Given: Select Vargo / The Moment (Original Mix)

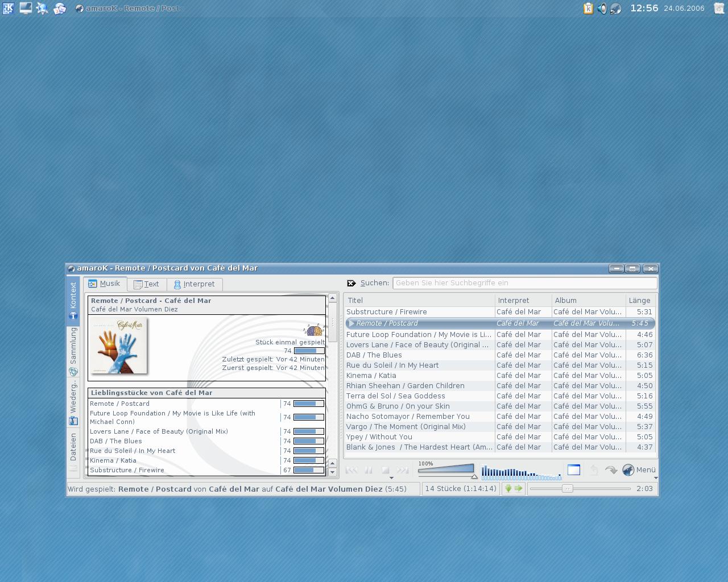Looking at the screenshot, I should [x=500, y=427].
